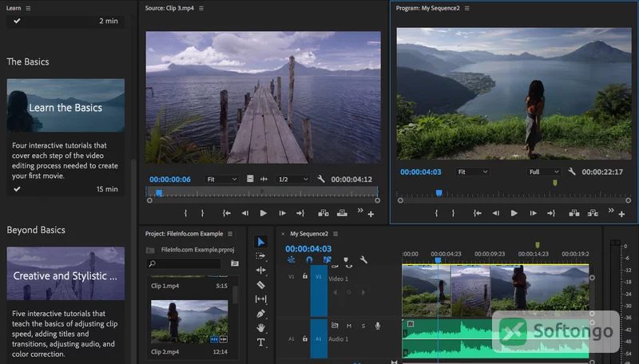Viewport: 639px width, 364px height.
Task: Open Project panel menu
Action: (230, 234)
